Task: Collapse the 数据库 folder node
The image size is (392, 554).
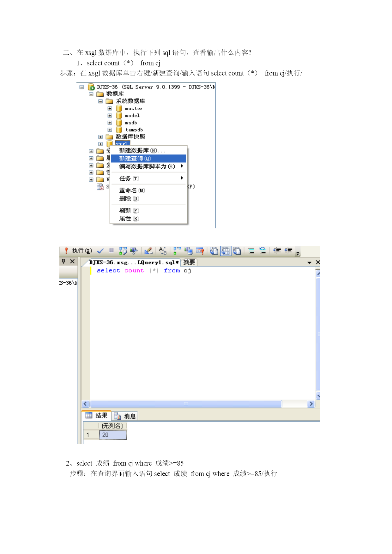Action: 91,94
